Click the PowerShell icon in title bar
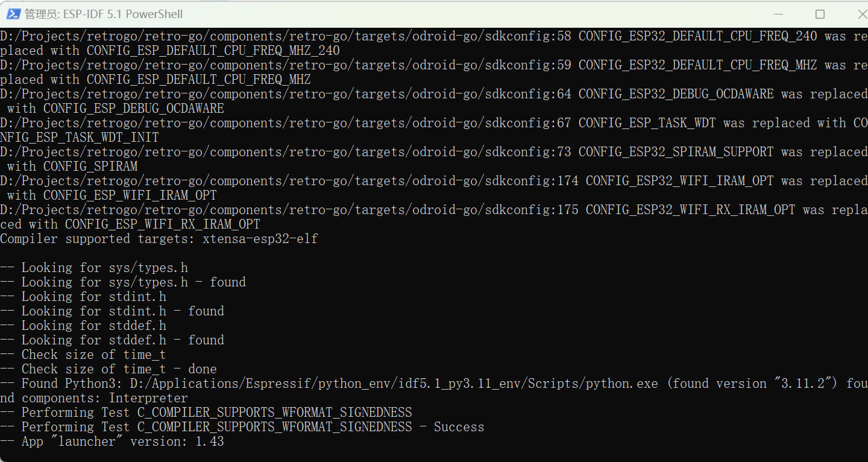The height and width of the screenshot is (462, 868). coord(13,14)
